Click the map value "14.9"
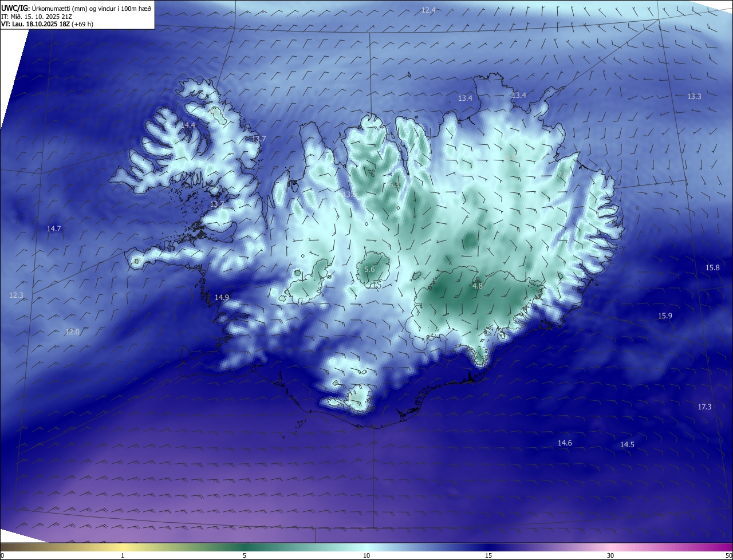This screenshot has width=733, height=560. (x=222, y=297)
